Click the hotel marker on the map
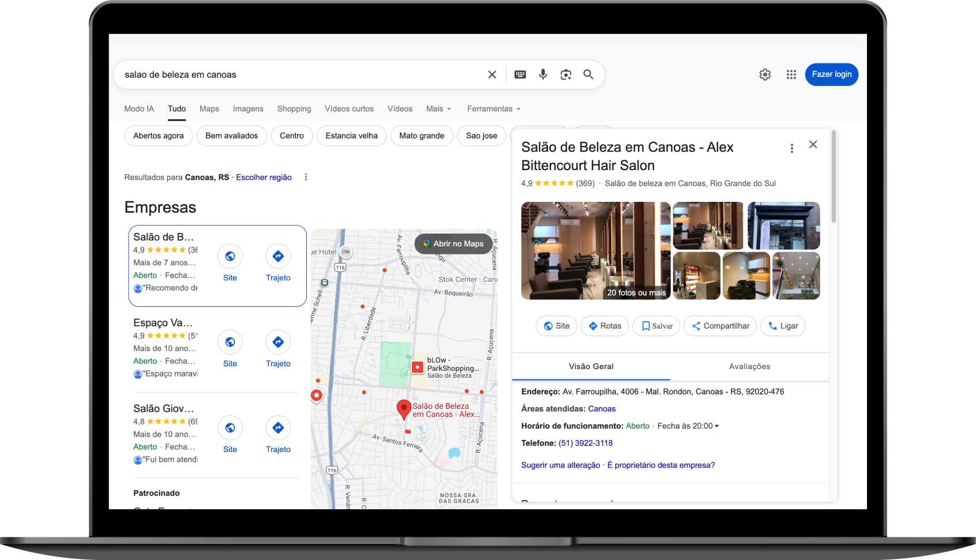The image size is (976, 560). (346, 251)
